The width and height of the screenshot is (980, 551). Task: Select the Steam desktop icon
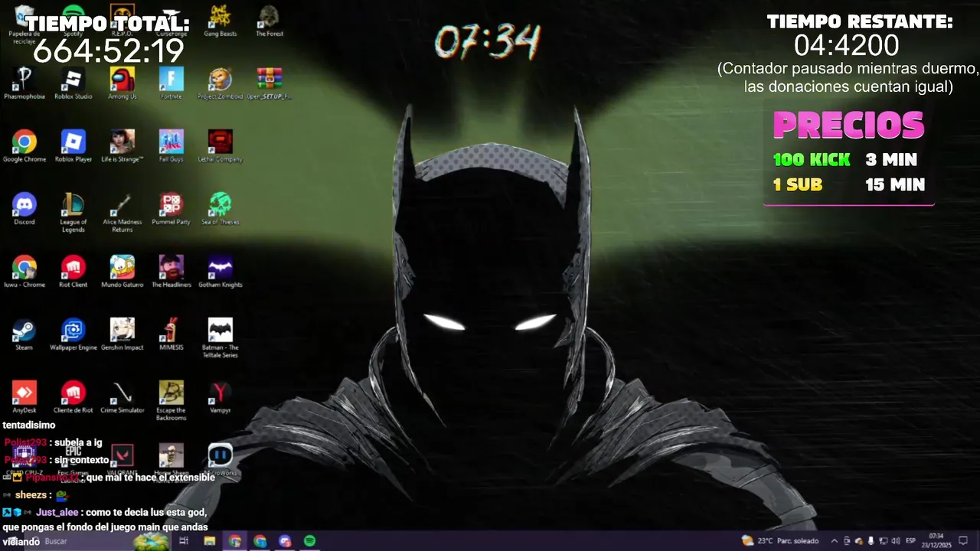tap(24, 334)
